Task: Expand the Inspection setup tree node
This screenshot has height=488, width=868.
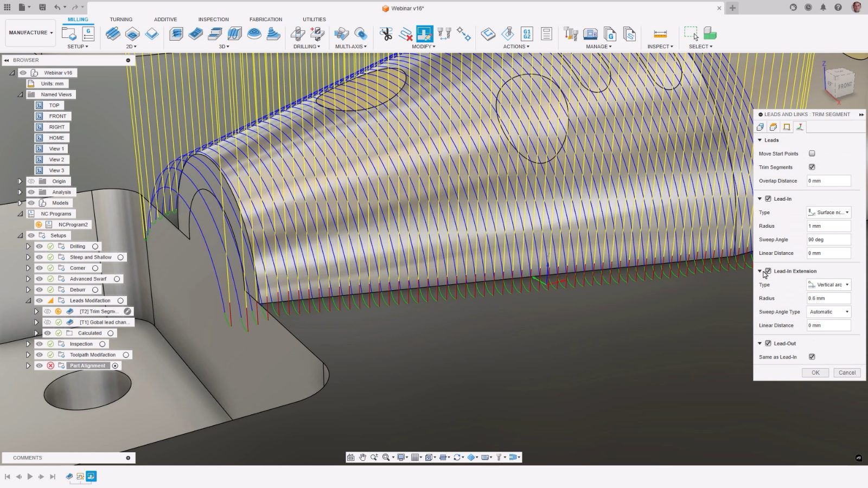Action: click(x=28, y=344)
